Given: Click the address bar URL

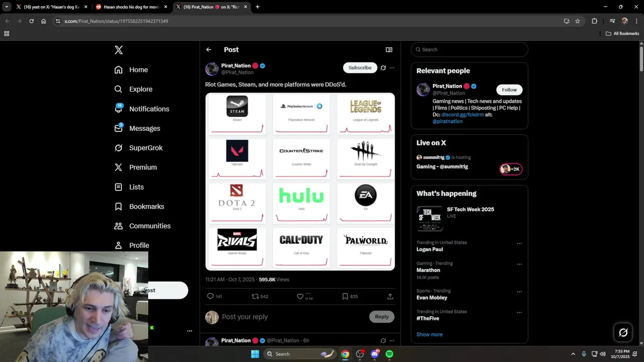Looking at the screenshot, I should point(116,21).
